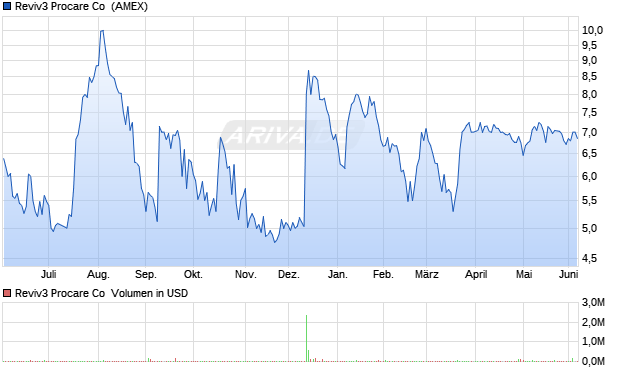This screenshot has height=371, width=620.
Task: Click the 4,5 price axis value
Action: tap(589, 258)
